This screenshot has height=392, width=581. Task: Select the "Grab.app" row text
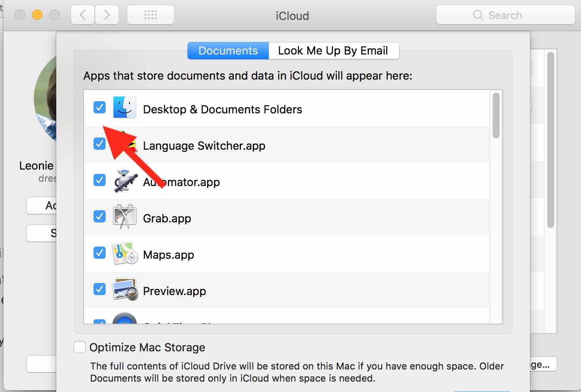(x=167, y=218)
